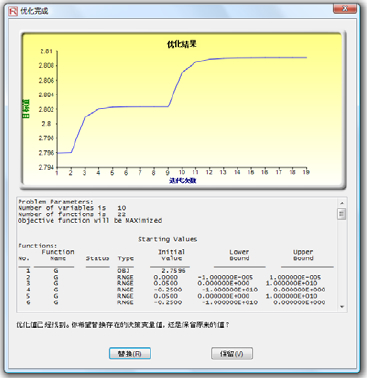Close the 优化完成 dialog window

pyautogui.click(x=345, y=9)
